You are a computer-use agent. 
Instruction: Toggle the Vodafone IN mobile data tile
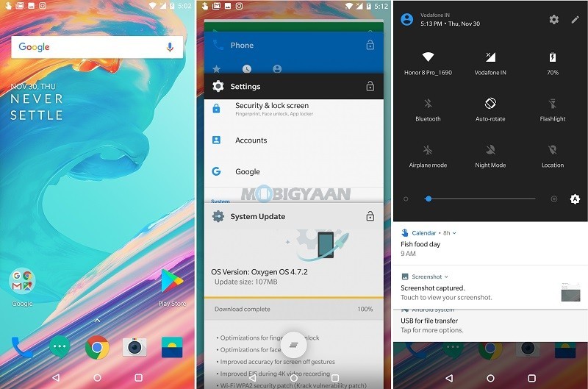(x=490, y=64)
